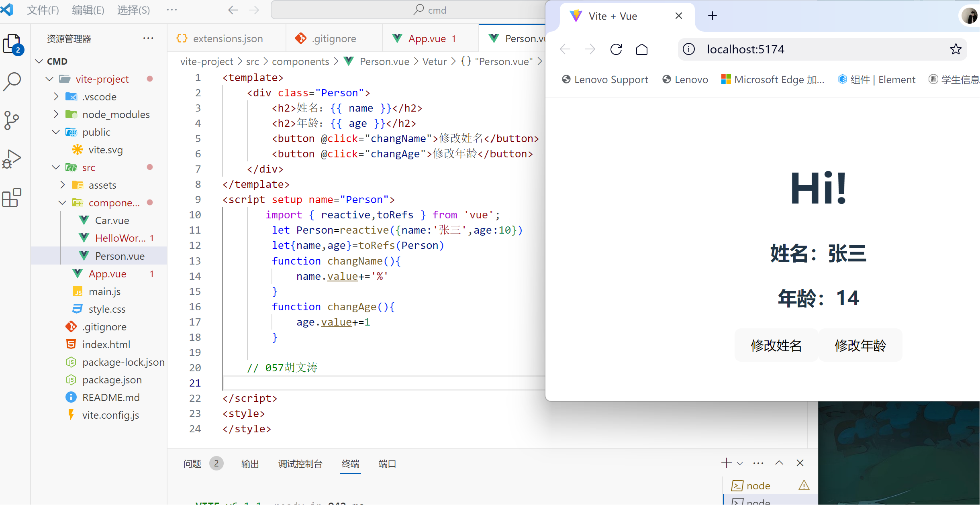This screenshot has height=505, width=980.
Task: Open the Source Control view
Action: (x=11, y=120)
